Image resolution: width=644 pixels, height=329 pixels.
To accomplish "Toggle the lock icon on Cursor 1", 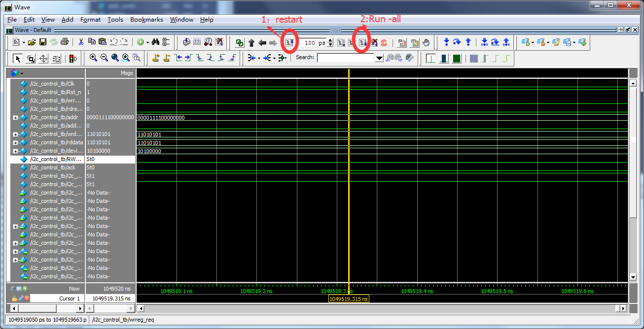I will [14, 298].
